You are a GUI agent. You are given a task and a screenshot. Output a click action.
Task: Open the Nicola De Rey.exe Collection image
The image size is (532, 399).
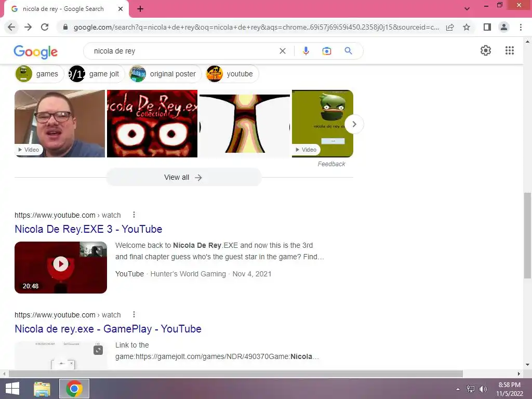(x=152, y=124)
